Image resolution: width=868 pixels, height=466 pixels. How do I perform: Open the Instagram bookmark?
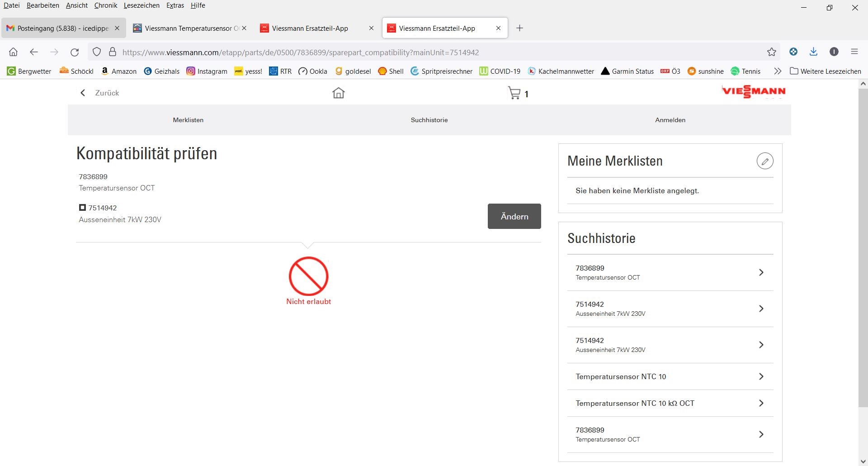click(207, 71)
